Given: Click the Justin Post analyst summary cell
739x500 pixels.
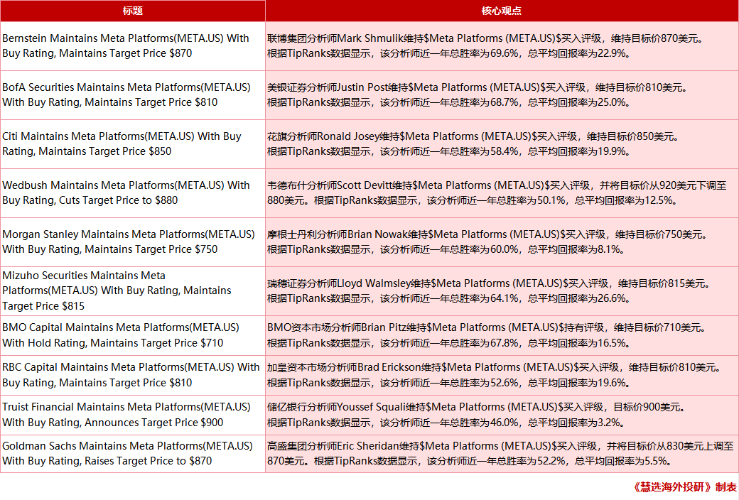Looking at the screenshot, I should coord(502,95).
